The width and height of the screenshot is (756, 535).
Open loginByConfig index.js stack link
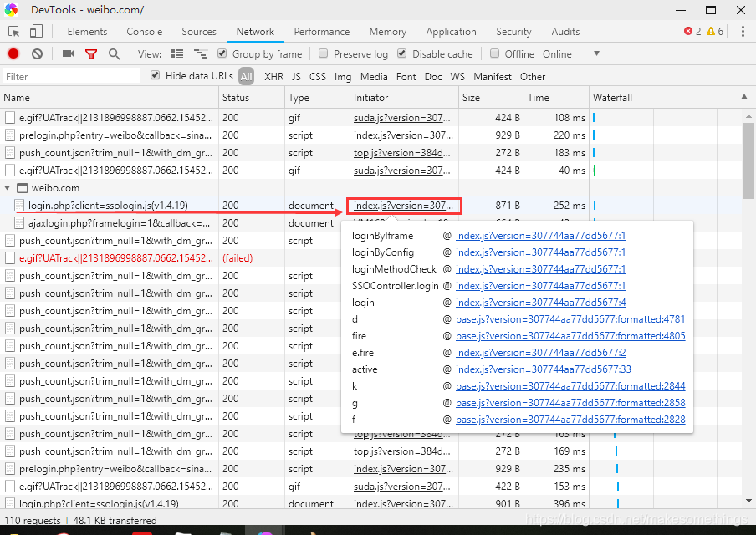tap(540, 252)
